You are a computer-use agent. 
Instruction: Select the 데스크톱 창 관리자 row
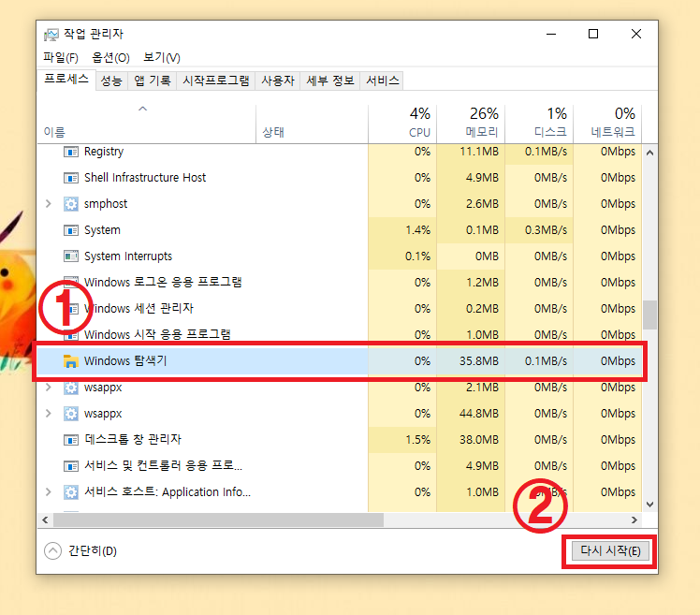pyautogui.click(x=340, y=439)
